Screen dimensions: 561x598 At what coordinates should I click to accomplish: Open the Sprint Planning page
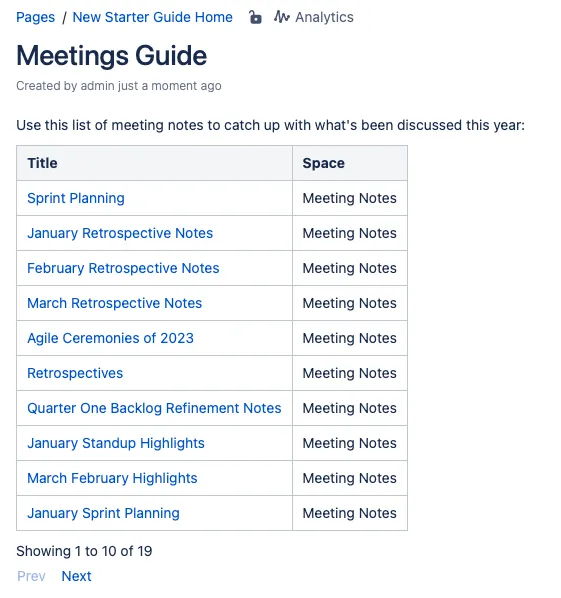pos(76,198)
